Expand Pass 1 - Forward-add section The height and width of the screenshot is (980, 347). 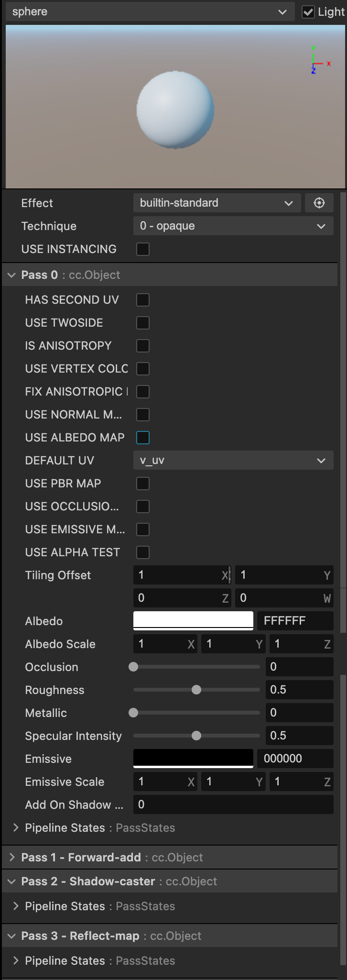pos(11,858)
